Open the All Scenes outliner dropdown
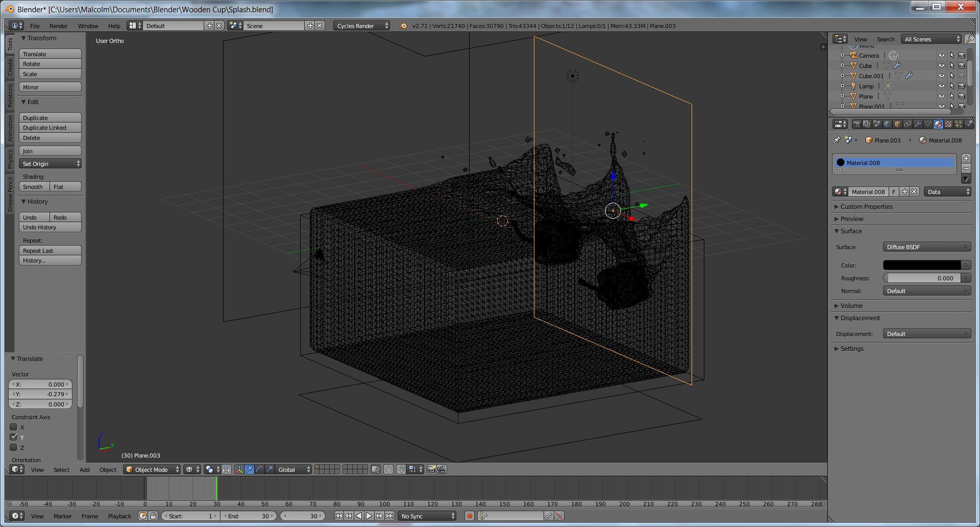The height and width of the screenshot is (527, 980). click(932, 39)
